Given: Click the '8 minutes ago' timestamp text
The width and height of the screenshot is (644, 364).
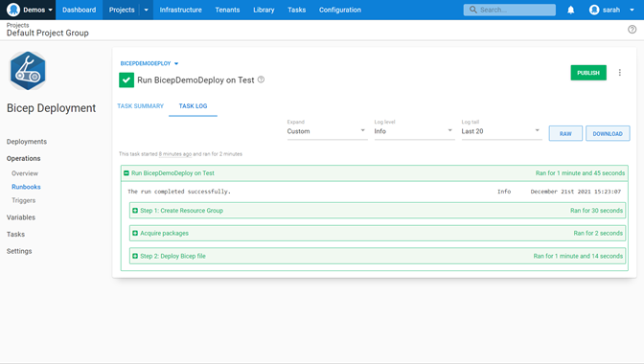Looking at the screenshot, I should click(x=175, y=154).
